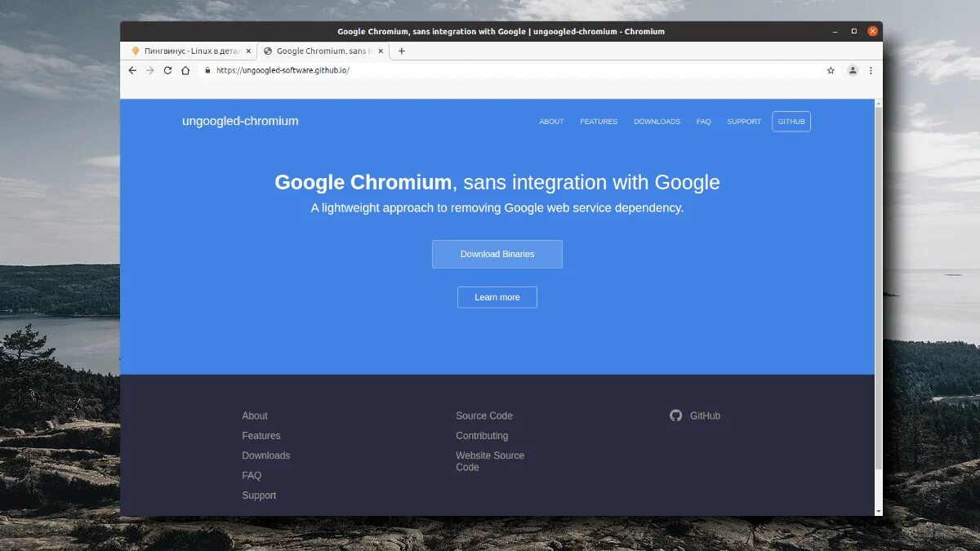Open the home page via the house icon
This screenshot has height=551, width=980.
185,70
